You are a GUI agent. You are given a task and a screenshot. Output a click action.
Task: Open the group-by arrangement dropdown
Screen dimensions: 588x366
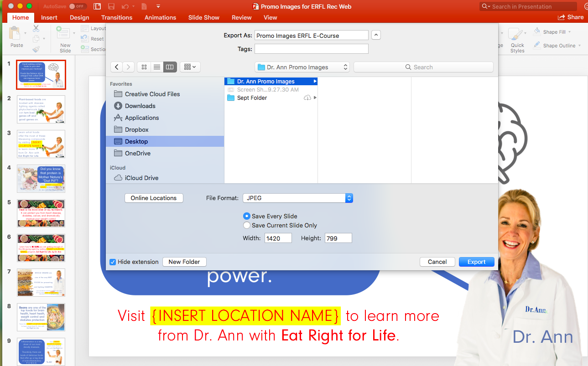click(190, 67)
